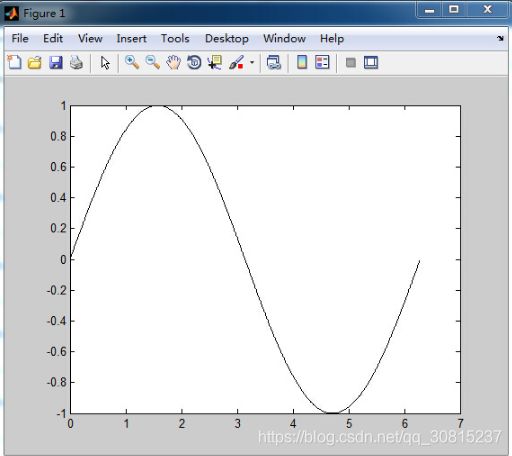
Task: Click the Insert Legend toolbar button
Action: pos(322,62)
